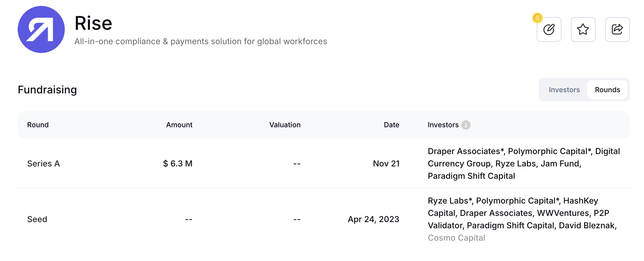Click the suggest-edit pencil icon
Viewport: 644px width, 261px height.
pyautogui.click(x=549, y=29)
